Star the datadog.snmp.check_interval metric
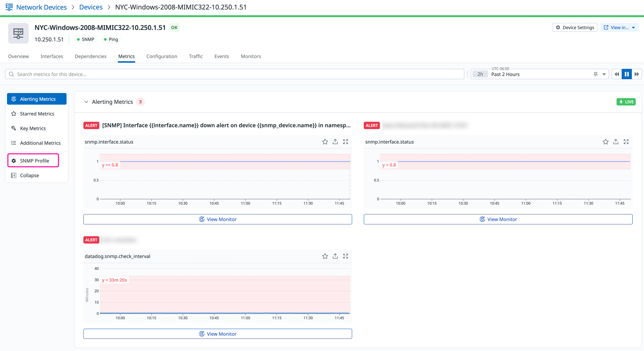The image size is (644, 351). click(x=325, y=256)
